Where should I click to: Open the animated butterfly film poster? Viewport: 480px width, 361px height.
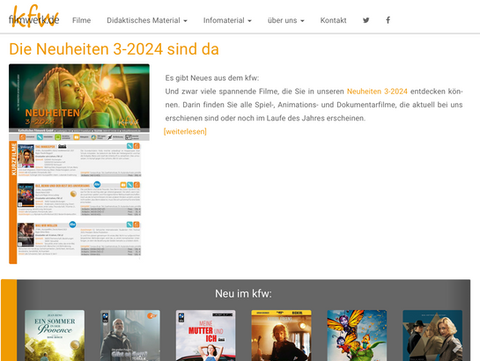point(357,336)
